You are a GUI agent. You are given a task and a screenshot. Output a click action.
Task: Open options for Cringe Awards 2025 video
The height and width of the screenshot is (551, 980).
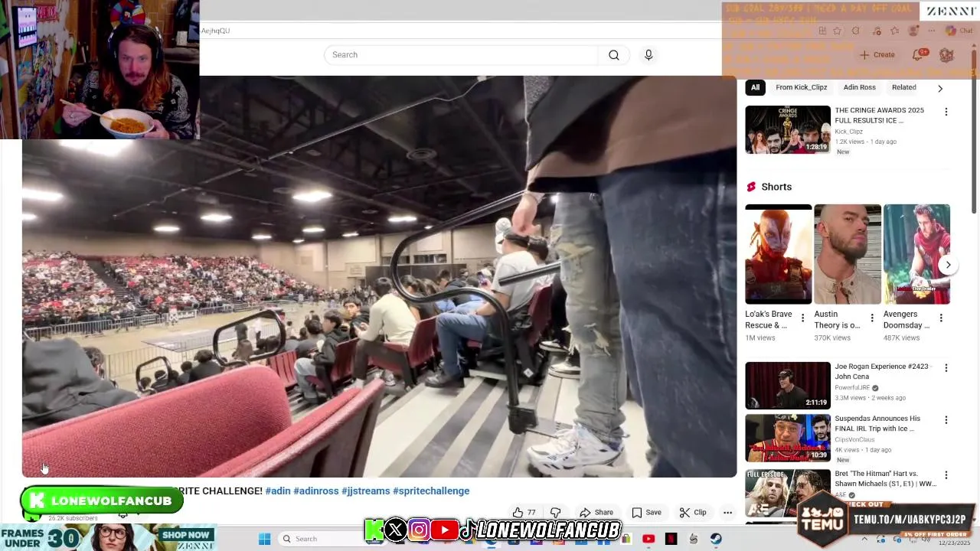tap(946, 112)
